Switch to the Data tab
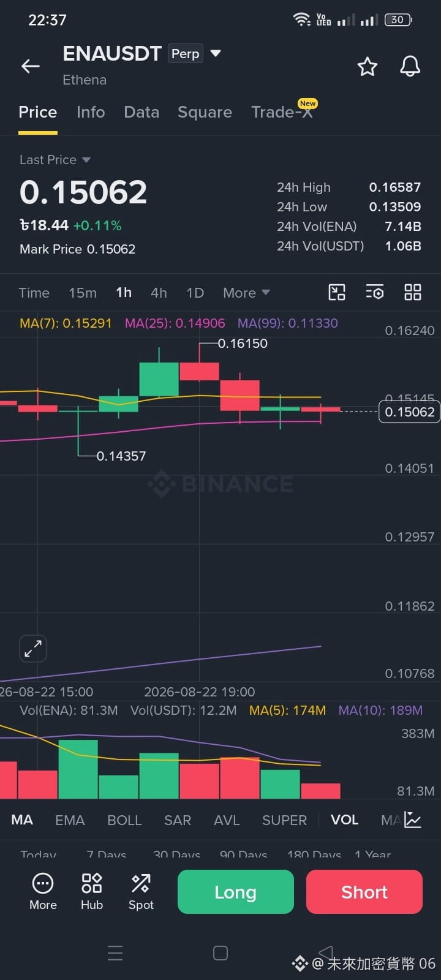The height and width of the screenshot is (980, 441). (141, 112)
